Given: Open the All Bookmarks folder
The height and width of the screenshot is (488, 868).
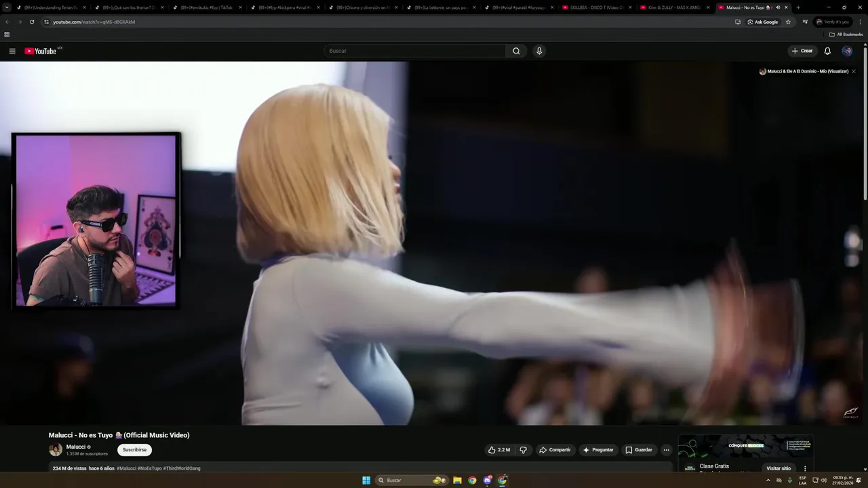Looking at the screenshot, I should tap(846, 35).
